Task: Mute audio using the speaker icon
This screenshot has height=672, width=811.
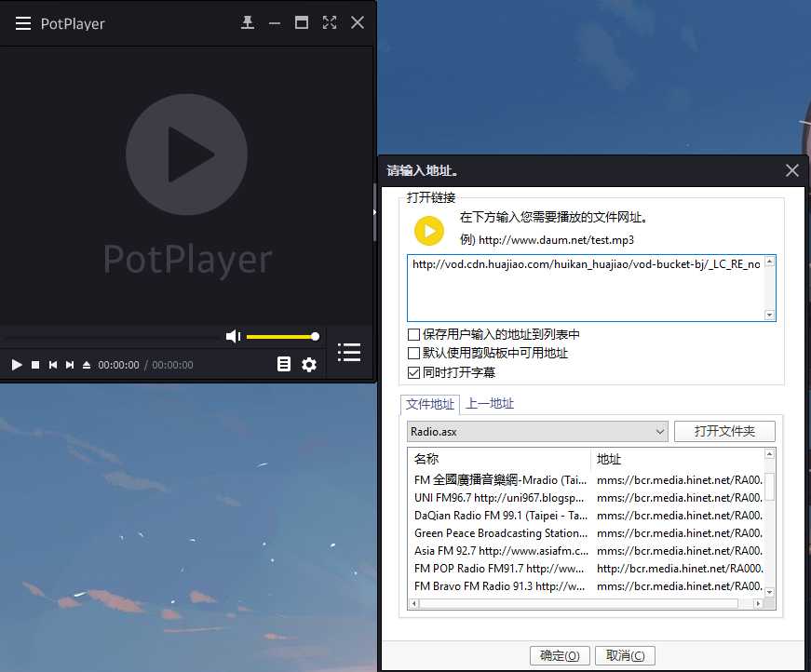Action: 234,337
